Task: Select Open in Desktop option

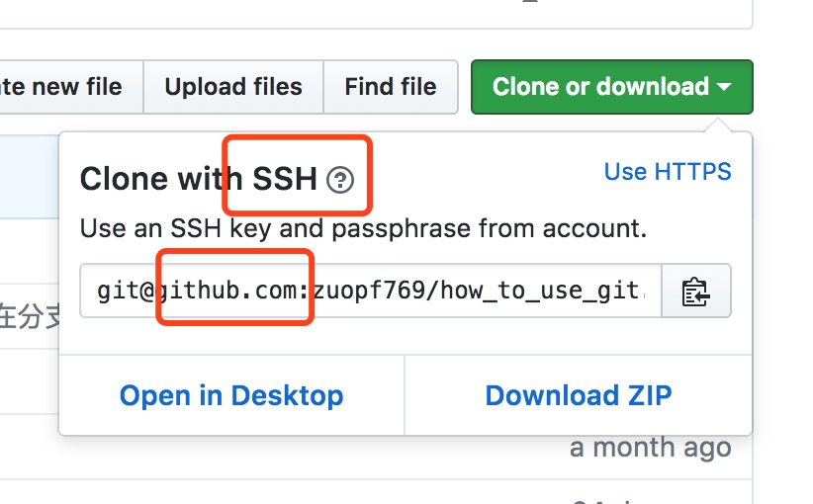Action: (x=231, y=395)
